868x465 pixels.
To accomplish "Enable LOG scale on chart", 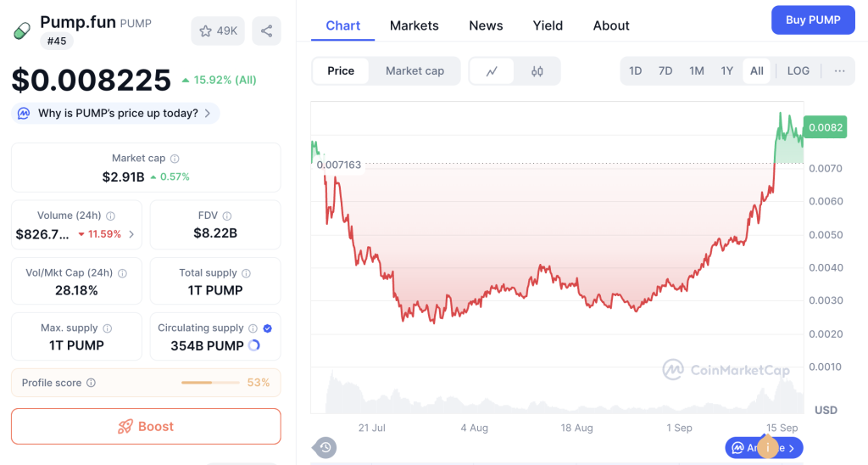I will tap(798, 71).
